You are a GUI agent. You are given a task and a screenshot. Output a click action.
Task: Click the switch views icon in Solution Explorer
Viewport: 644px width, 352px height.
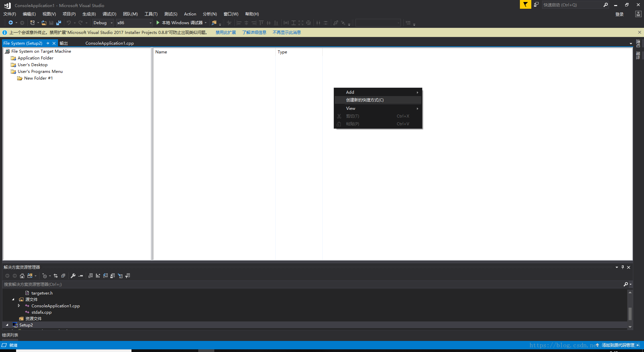click(x=30, y=276)
